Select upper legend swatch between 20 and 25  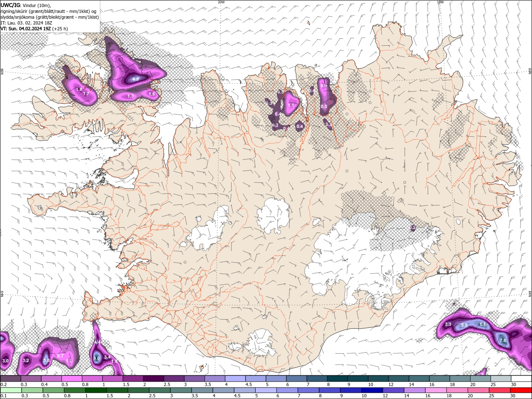coord(480,379)
